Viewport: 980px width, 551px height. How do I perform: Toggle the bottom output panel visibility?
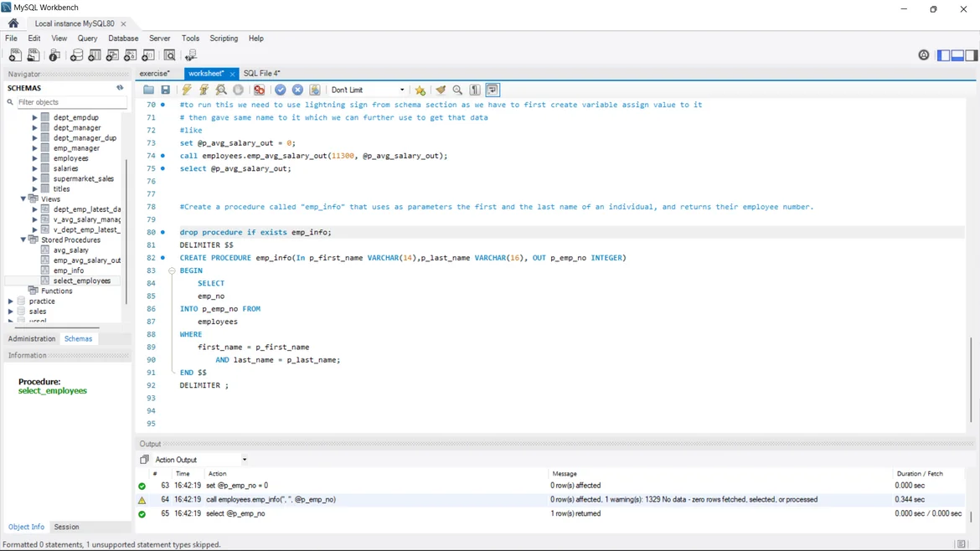pos(957,55)
